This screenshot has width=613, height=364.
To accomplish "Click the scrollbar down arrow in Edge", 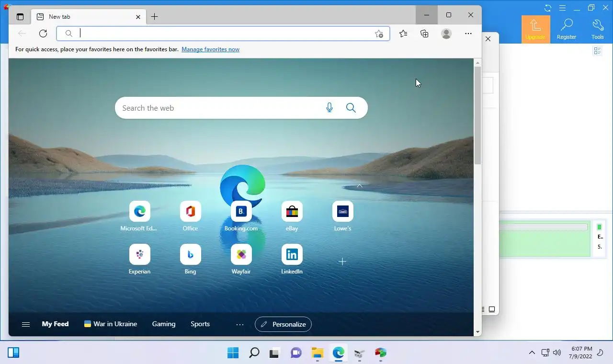I will (477, 332).
